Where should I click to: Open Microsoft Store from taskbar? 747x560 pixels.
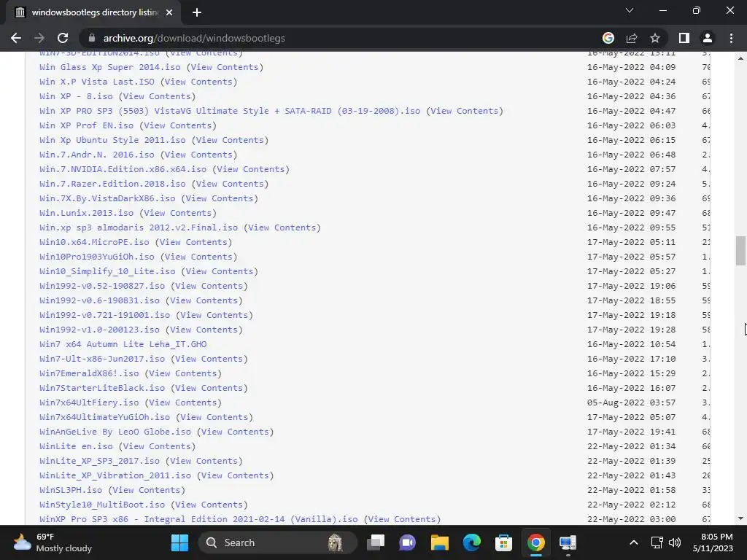coord(503,542)
